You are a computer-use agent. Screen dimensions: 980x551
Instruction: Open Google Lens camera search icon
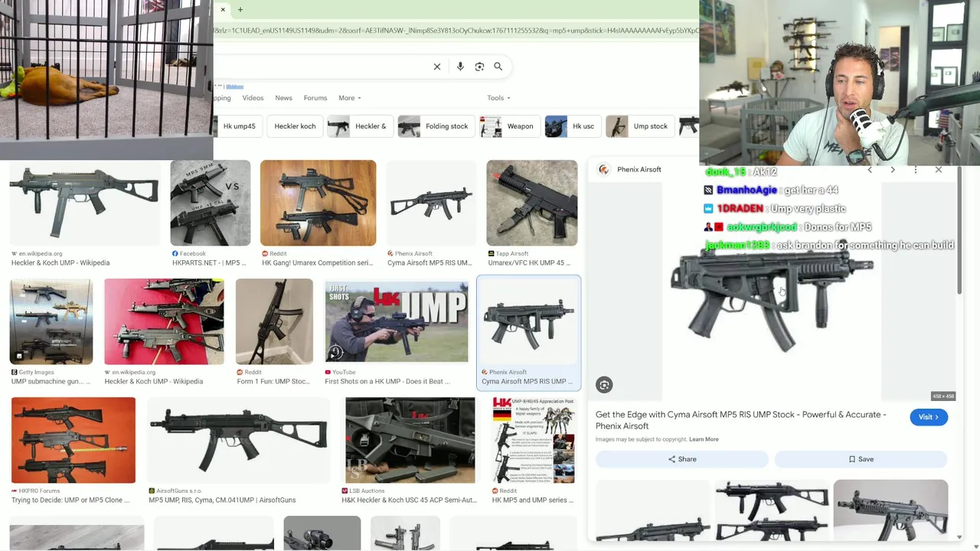tap(479, 67)
